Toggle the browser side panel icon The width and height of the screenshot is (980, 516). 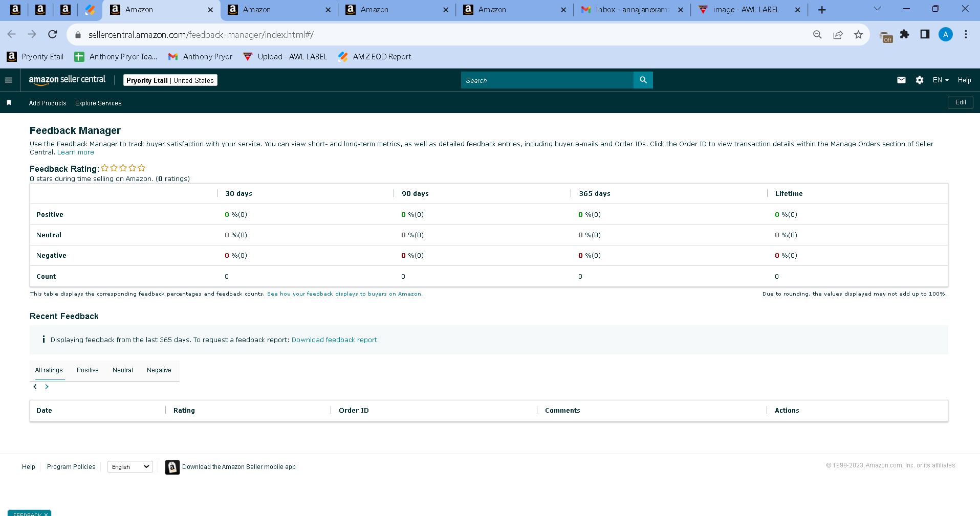pyautogui.click(x=925, y=34)
